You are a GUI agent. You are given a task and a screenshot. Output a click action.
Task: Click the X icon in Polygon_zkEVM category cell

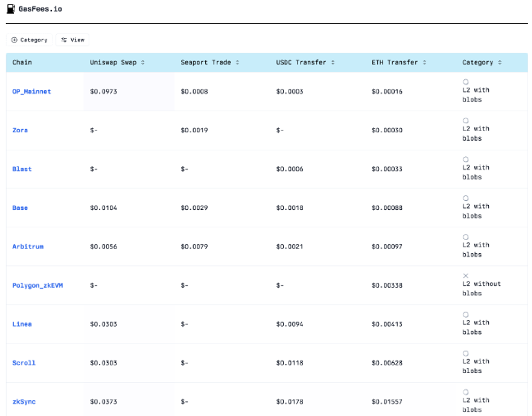pyautogui.click(x=466, y=275)
